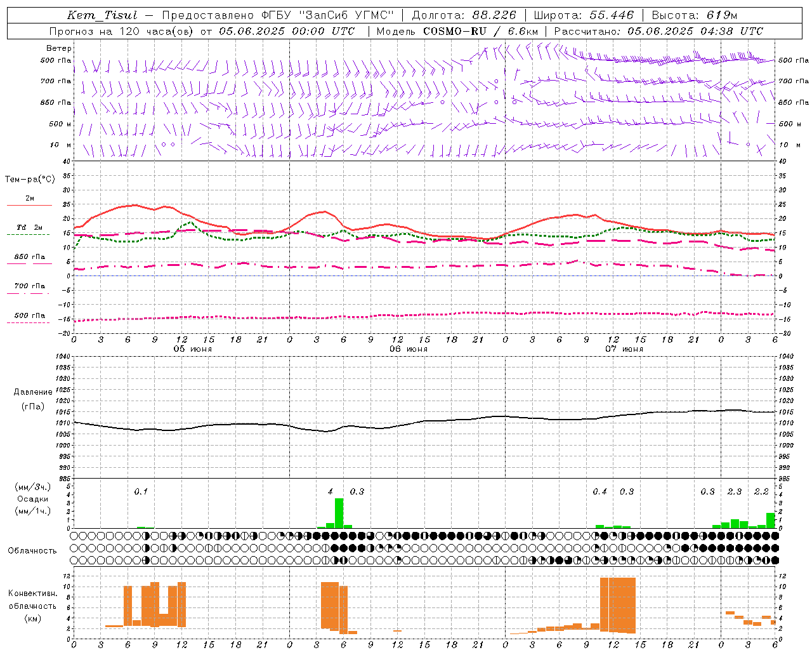Click the station name Kem_Tisui in the header
812x650 pixels.
click(x=102, y=15)
